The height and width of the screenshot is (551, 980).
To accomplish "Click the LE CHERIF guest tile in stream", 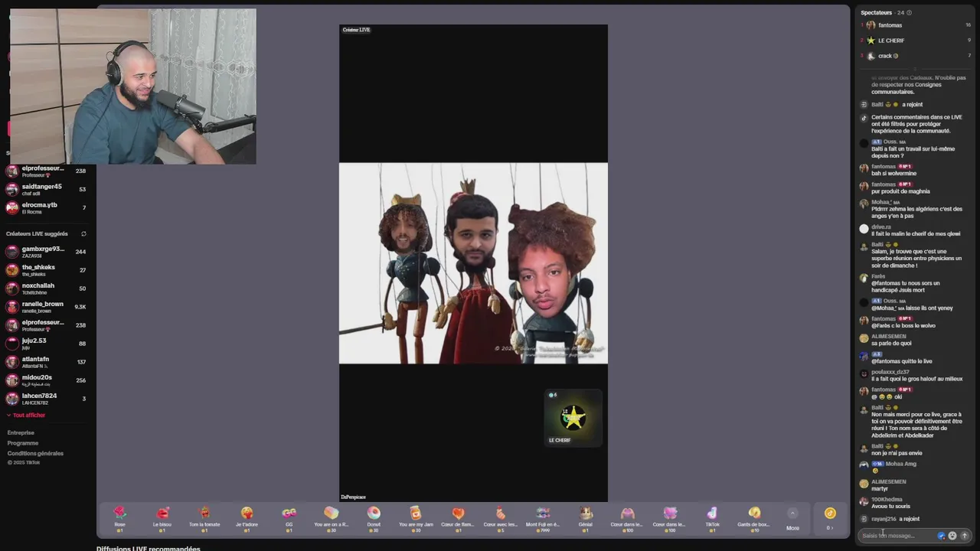I will (x=573, y=418).
